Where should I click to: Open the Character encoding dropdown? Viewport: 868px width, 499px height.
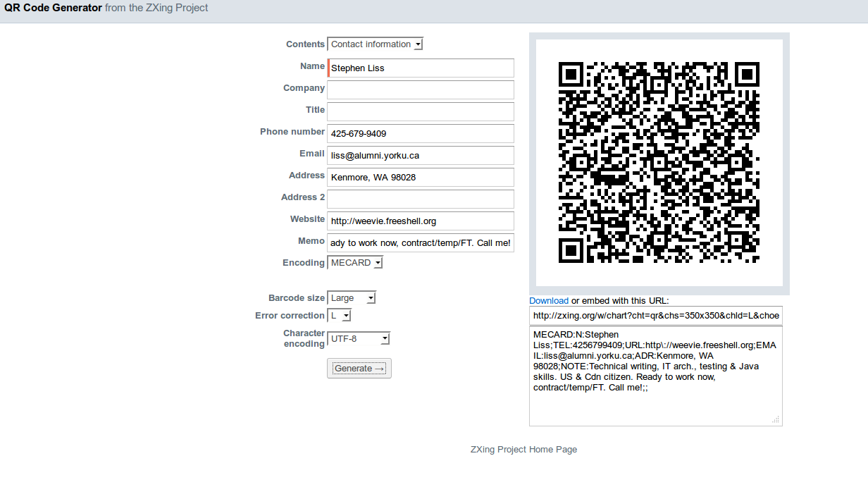pyautogui.click(x=359, y=338)
